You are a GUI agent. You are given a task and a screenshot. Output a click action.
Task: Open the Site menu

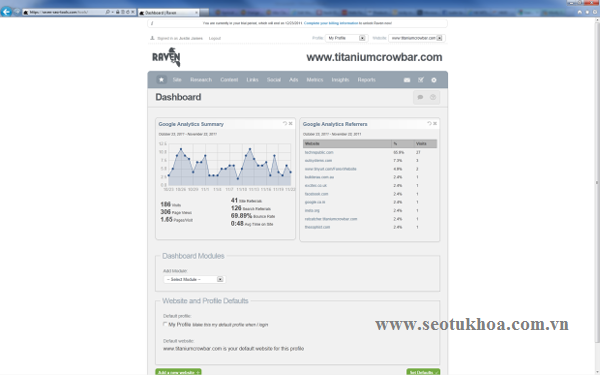click(177, 80)
